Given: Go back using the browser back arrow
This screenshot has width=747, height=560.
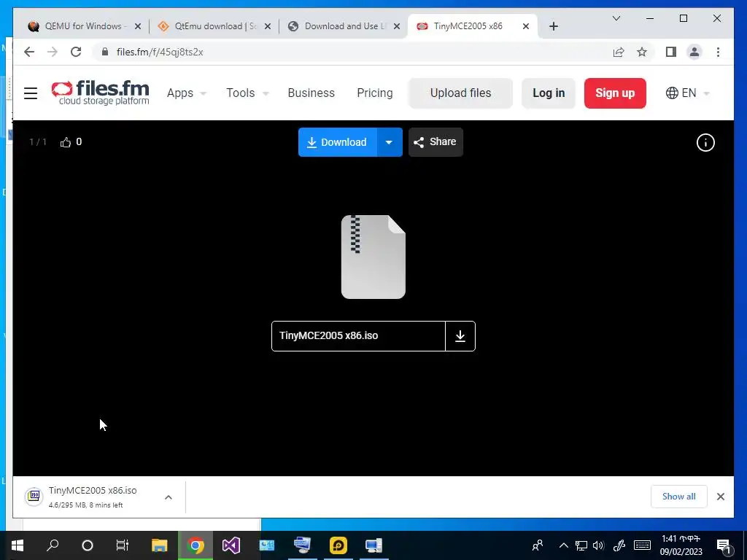Looking at the screenshot, I should pyautogui.click(x=29, y=52).
